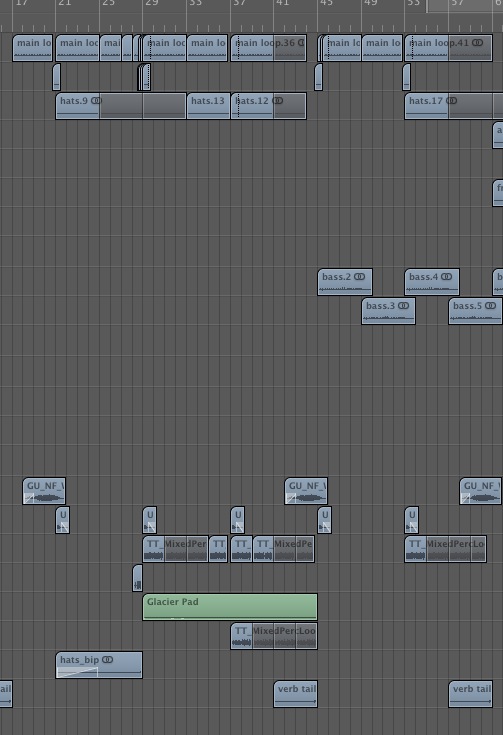This screenshot has width=503, height=735.
Task: Select the main loop.36 region
Action: point(268,48)
